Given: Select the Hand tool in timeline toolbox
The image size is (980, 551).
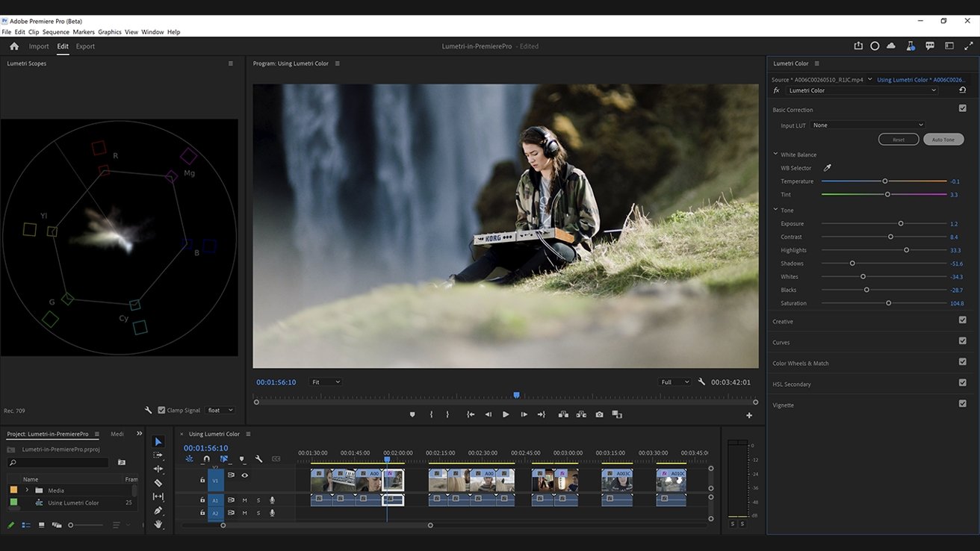Looking at the screenshot, I should coord(158,524).
